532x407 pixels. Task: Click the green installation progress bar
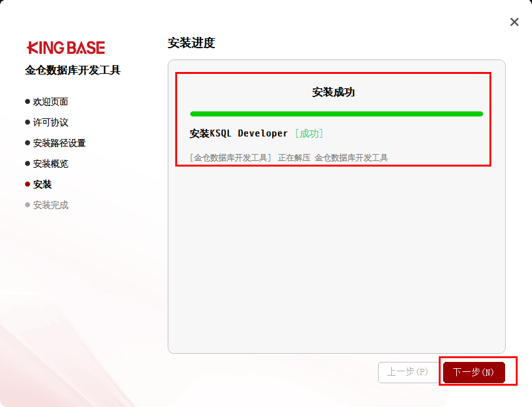(x=336, y=114)
